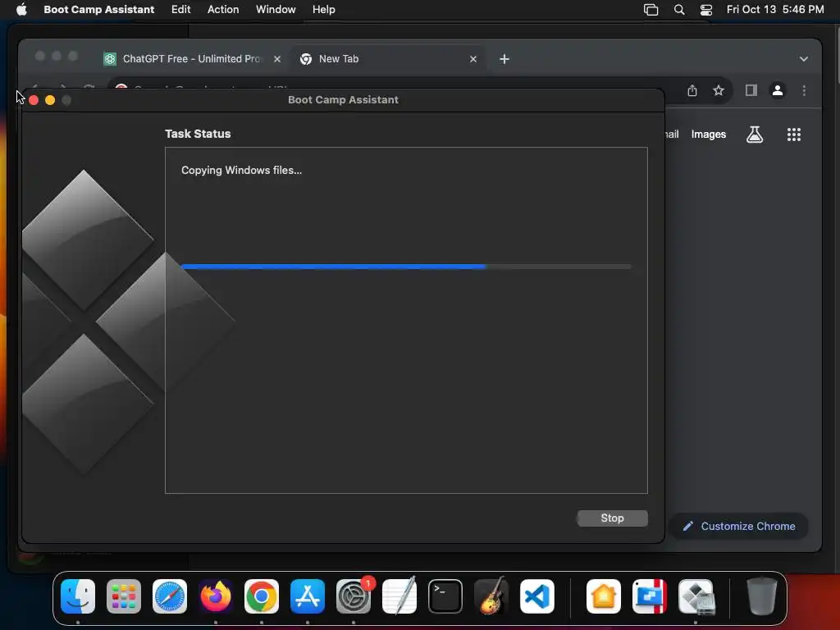The image size is (840, 630).
Task: Open a new tab with Chrome's plus button
Action: coord(504,59)
